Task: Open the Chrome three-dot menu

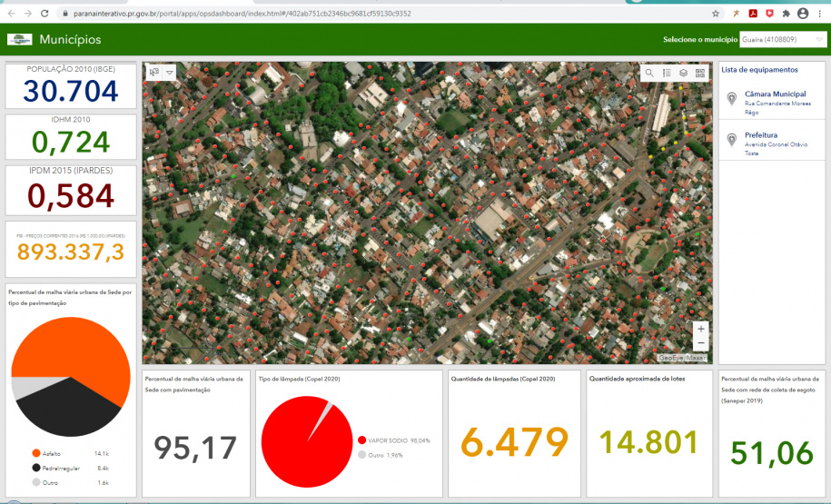Action: point(820,14)
